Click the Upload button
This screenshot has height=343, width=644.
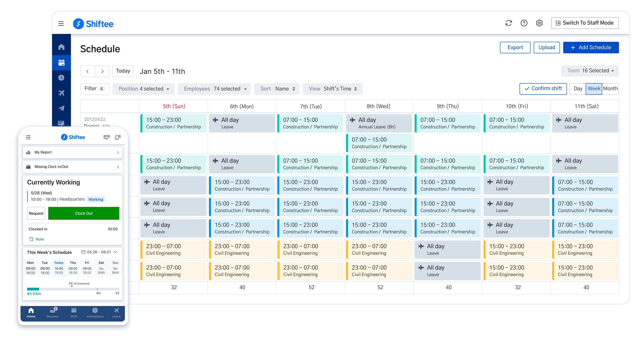pyautogui.click(x=547, y=48)
